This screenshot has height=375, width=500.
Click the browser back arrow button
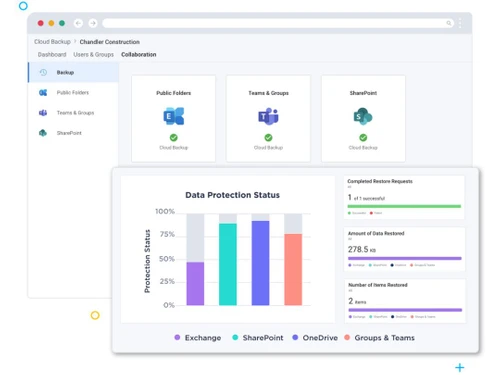[x=78, y=23]
